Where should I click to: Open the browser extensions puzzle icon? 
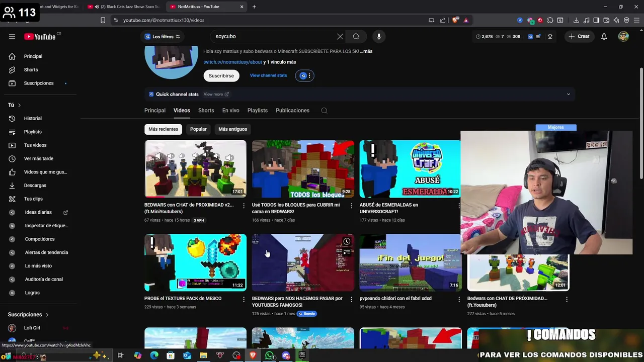click(x=550, y=20)
